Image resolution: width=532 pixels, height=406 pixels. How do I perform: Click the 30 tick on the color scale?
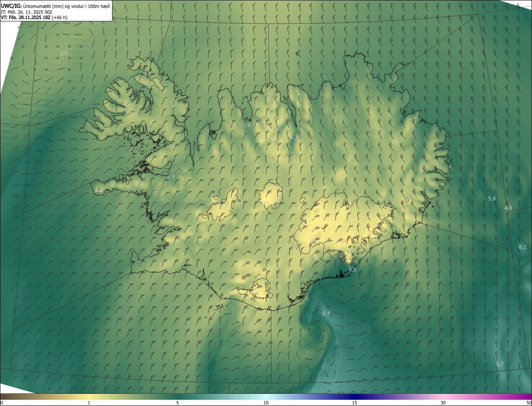[443, 403]
